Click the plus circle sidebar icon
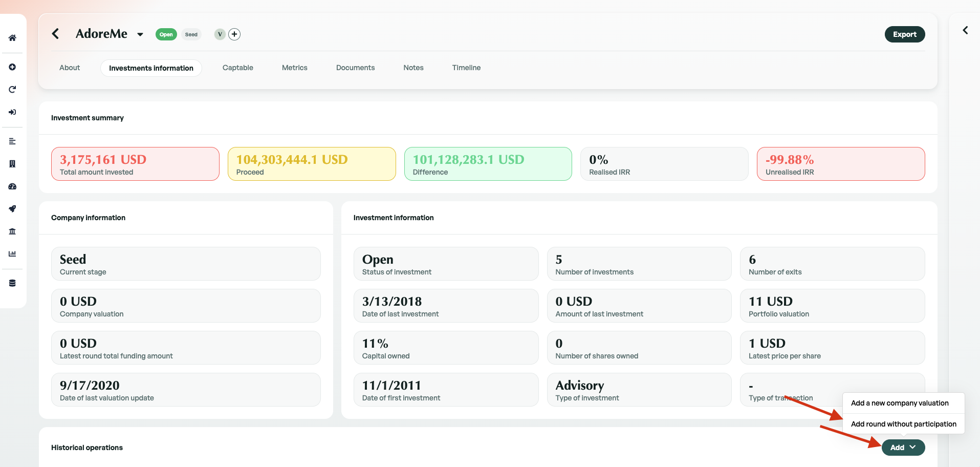This screenshot has width=980, height=467. click(x=12, y=67)
